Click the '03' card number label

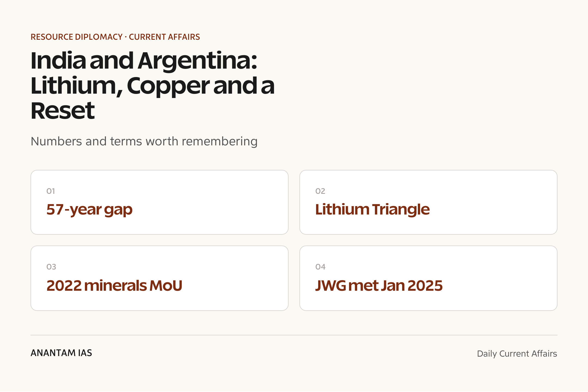pos(51,267)
